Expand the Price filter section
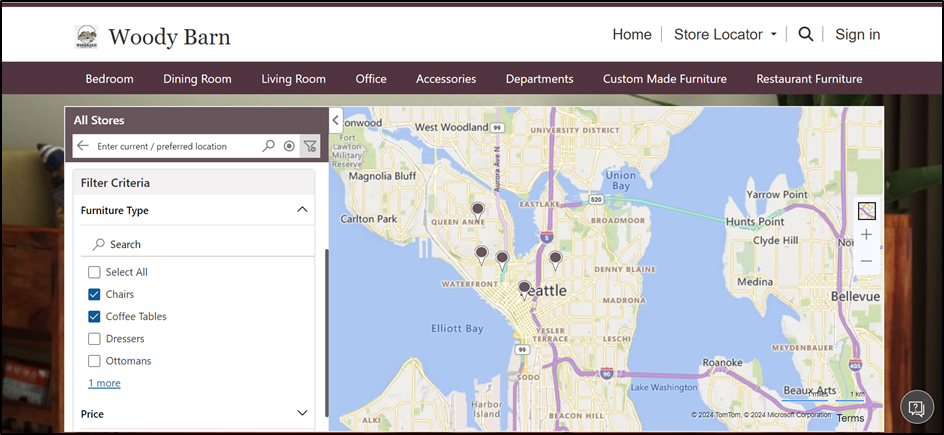944x435 pixels. click(x=302, y=413)
